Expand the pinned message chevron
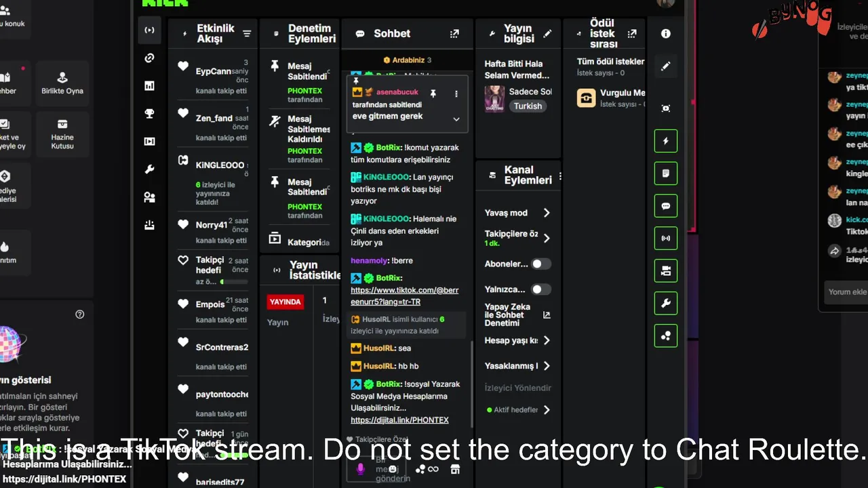Screen dimensions: 868x488 point(456,119)
